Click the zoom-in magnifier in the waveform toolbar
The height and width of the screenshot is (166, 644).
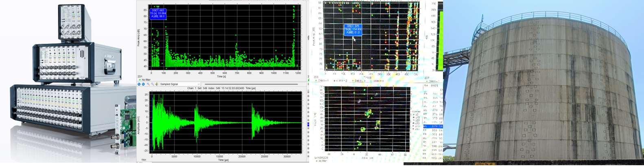click(148, 84)
